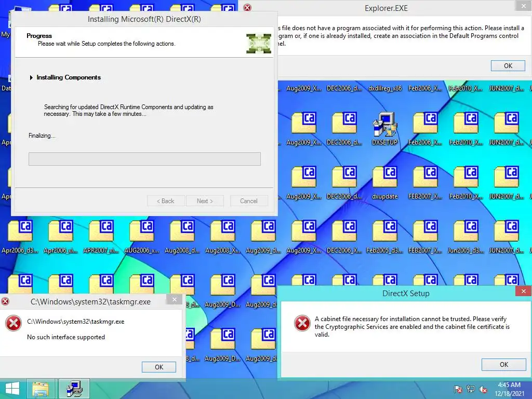Click the < Back button
The width and height of the screenshot is (532, 399).
(x=166, y=201)
